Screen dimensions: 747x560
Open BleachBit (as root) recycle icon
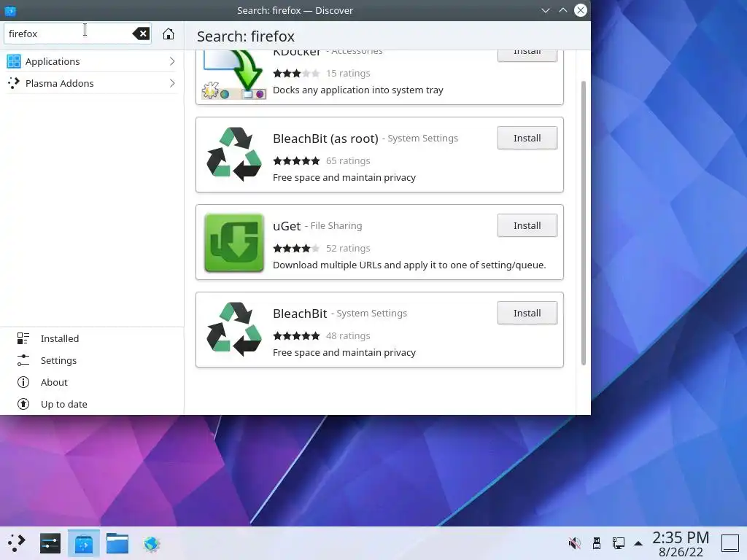point(234,155)
